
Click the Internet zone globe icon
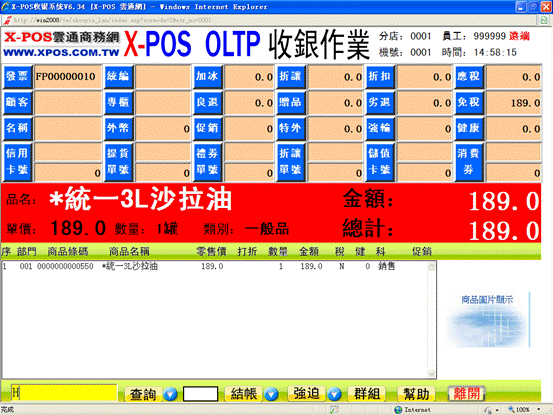[x=398, y=410]
